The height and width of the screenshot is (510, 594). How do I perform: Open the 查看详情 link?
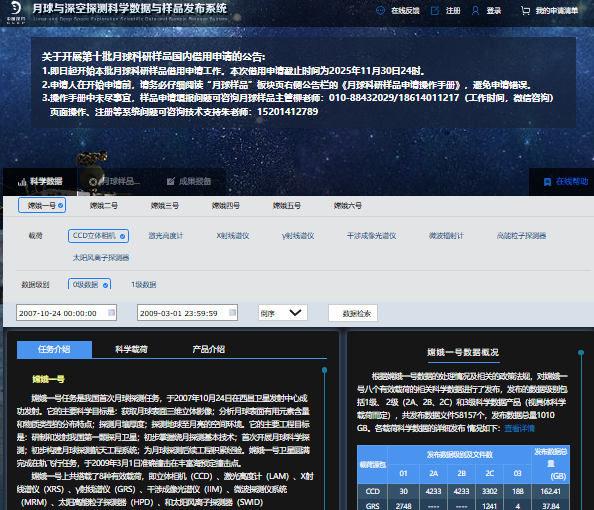[x=519, y=428]
